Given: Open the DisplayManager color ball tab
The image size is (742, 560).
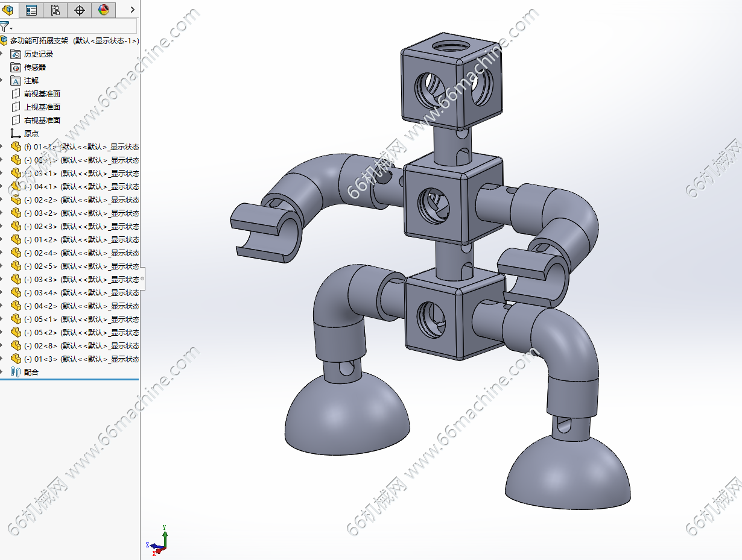Looking at the screenshot, I should click(x=104, y=10).
